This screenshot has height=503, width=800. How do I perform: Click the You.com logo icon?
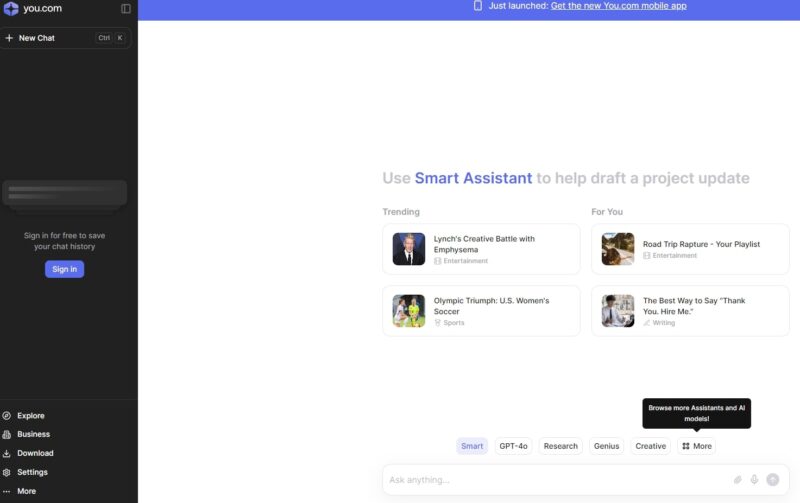click(11, 9)
